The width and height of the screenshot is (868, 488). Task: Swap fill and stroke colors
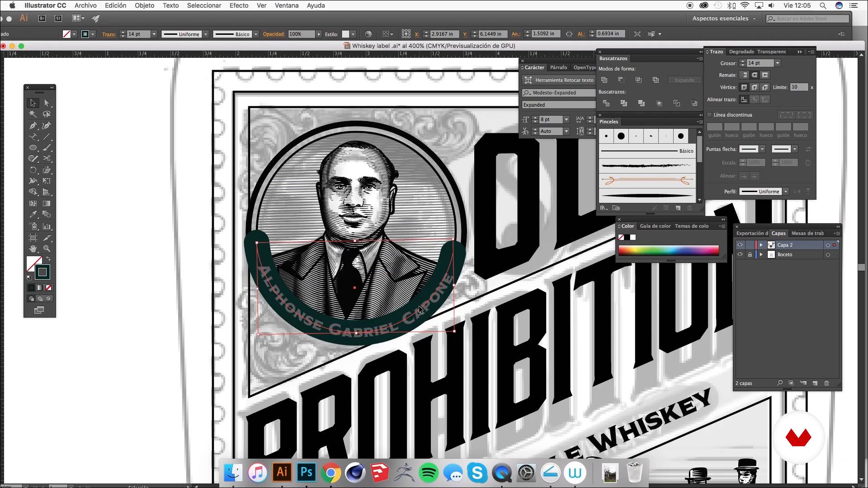(48, 259)
